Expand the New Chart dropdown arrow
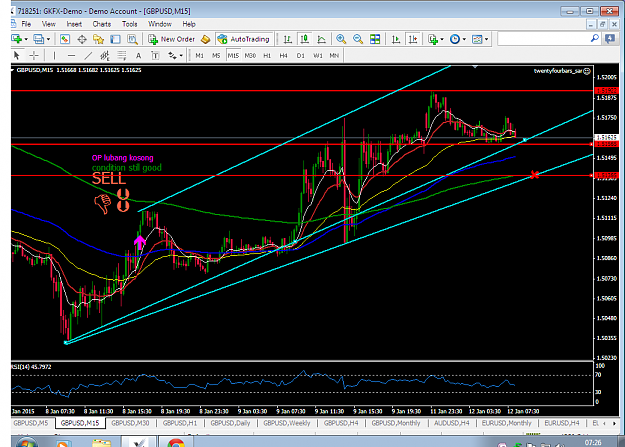 coord(26,39)
